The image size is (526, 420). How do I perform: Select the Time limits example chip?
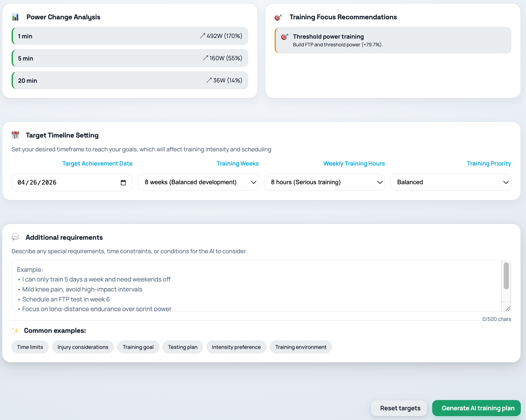(30, 347)
